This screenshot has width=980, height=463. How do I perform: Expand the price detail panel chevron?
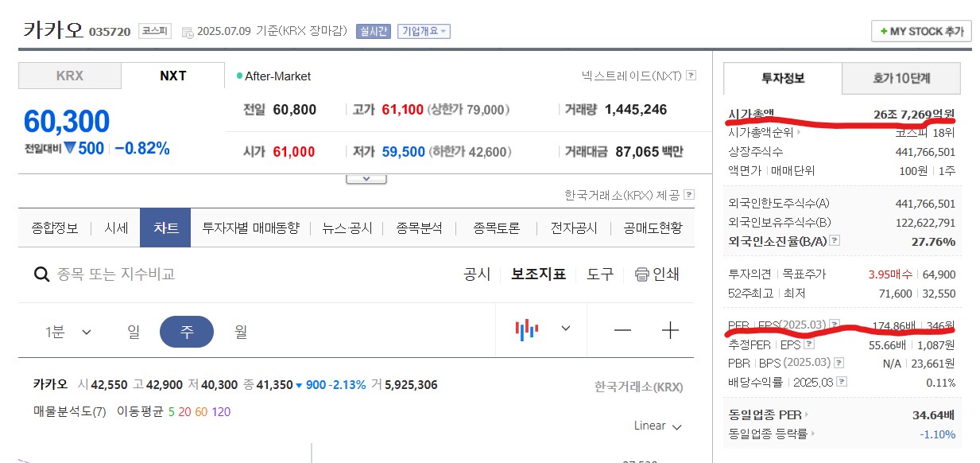366,178
